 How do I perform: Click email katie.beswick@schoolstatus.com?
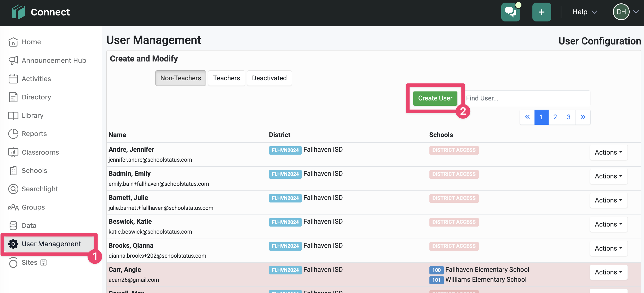[150, 232]
